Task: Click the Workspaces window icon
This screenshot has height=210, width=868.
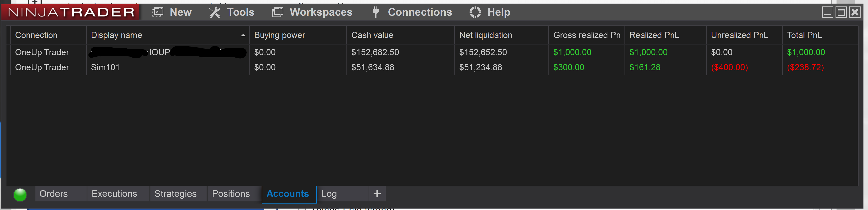Action: point(278,12)
